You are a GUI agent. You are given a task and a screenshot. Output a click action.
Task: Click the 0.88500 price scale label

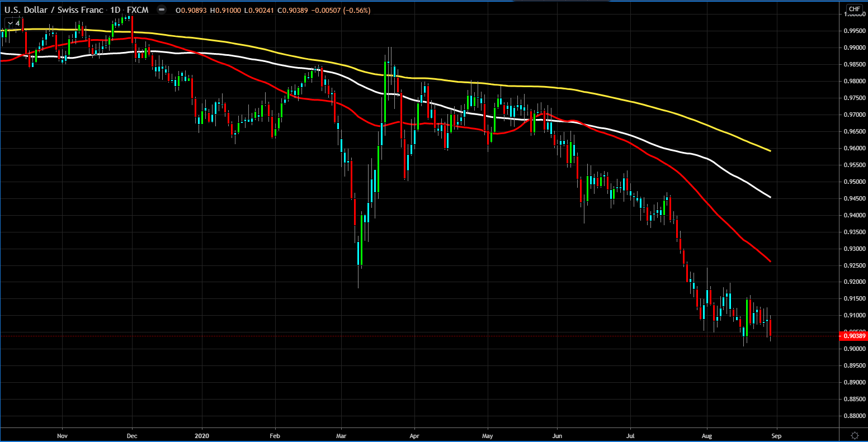[855, 400]
